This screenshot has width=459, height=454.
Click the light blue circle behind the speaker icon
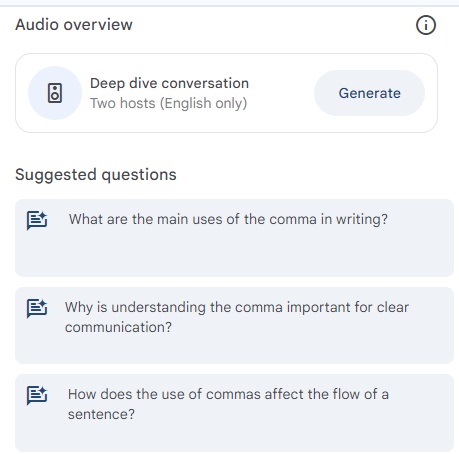pyautogui.click(x=55, y=93)
